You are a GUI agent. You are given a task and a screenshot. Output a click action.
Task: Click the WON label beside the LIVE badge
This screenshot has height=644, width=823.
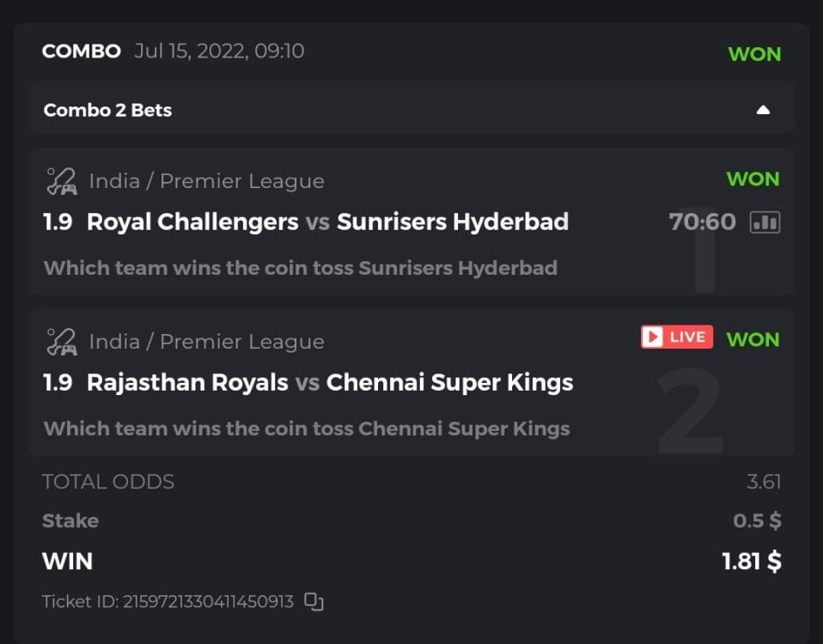click(x=753, y=339)
